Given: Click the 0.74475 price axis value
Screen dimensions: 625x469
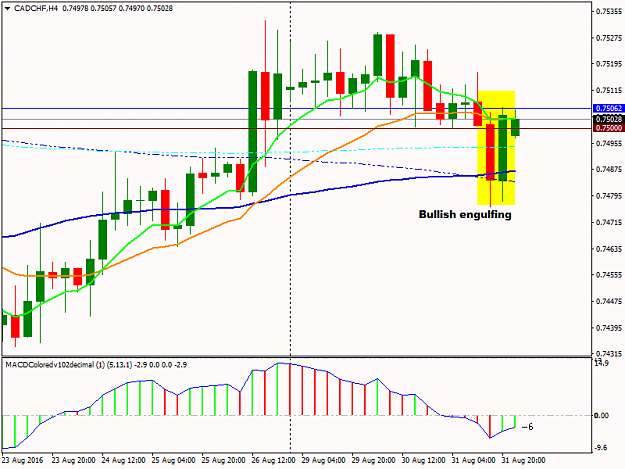Looking at the screenshot, I should (x=609, y=301).
